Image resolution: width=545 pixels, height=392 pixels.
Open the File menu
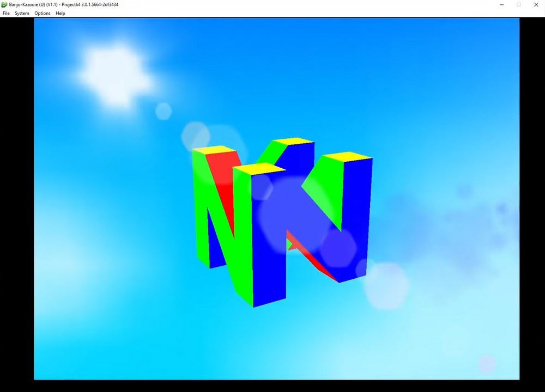pyautogui.click(x=6, y=13)
